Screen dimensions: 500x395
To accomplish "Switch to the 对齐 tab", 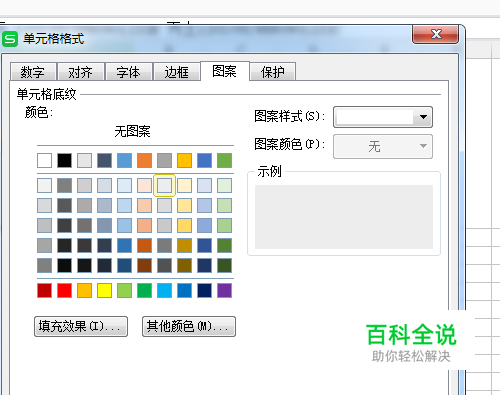I will [80, 72].
